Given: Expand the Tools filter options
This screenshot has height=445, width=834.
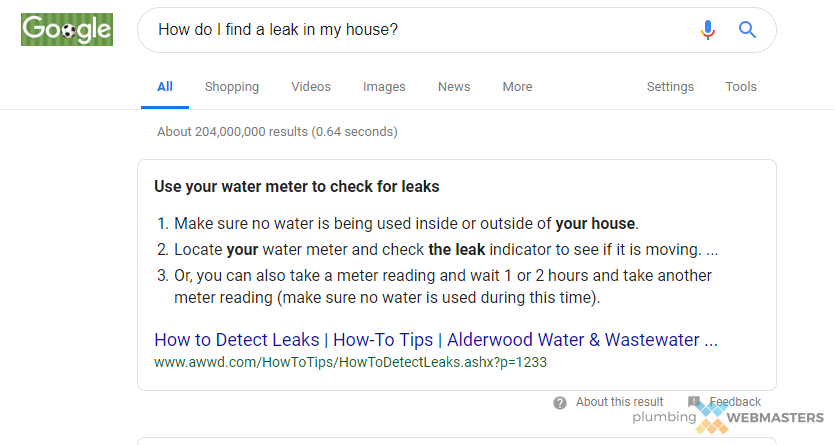Looking at the screenshot, I should tap(741, 87).
